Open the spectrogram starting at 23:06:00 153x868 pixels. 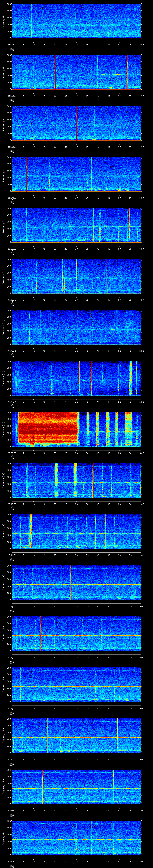[76, 276]
